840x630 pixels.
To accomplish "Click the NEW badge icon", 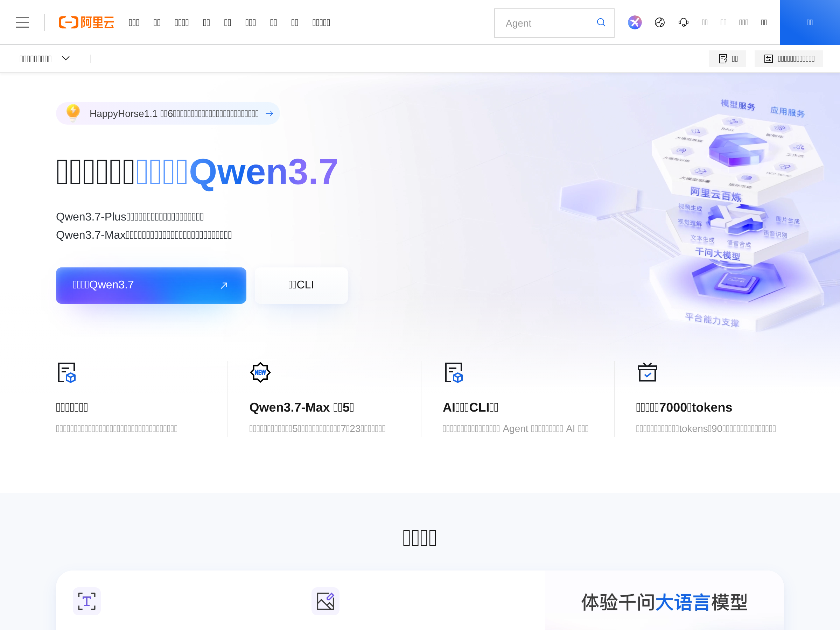I will click(x=260, y=372).
